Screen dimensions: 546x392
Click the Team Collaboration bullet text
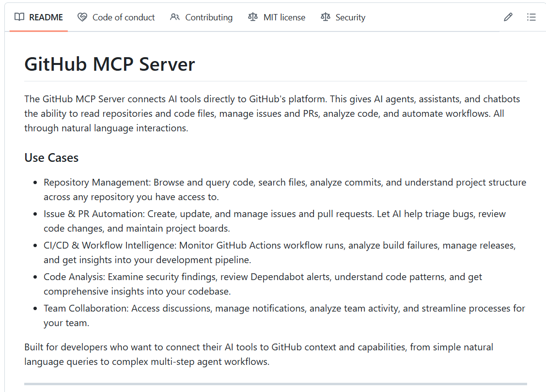284,315
